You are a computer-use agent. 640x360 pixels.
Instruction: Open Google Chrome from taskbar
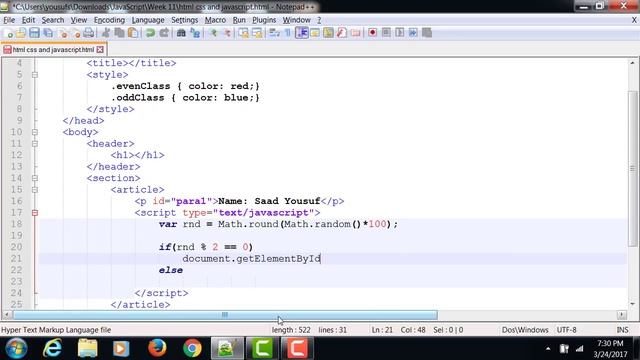pos(192,348)
